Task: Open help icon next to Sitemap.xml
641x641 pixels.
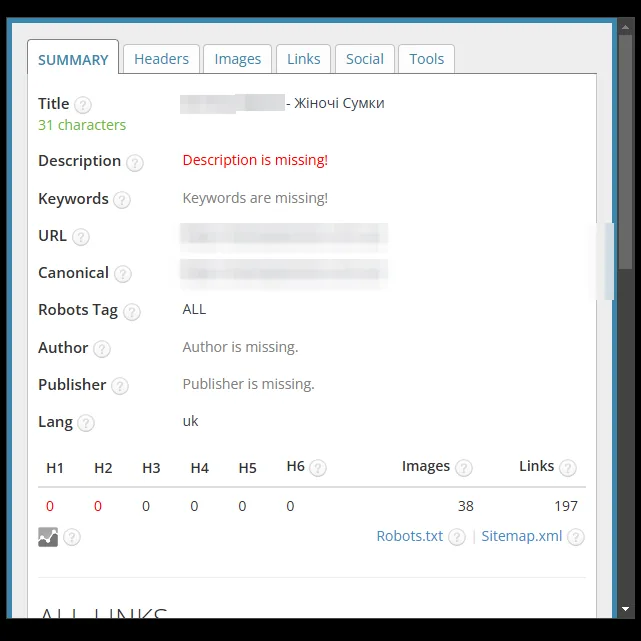Action: click(576, 537)
